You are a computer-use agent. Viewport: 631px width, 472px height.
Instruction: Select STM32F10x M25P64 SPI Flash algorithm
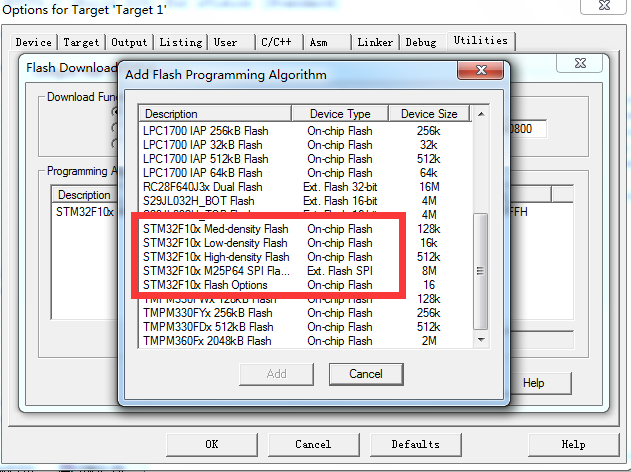(x=305, y=271)
